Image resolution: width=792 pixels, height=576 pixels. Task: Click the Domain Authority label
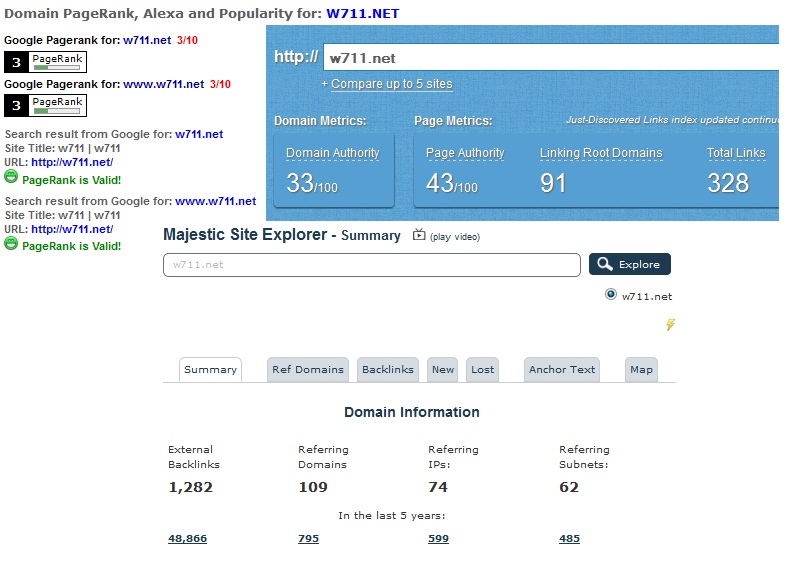pos(332,153)
